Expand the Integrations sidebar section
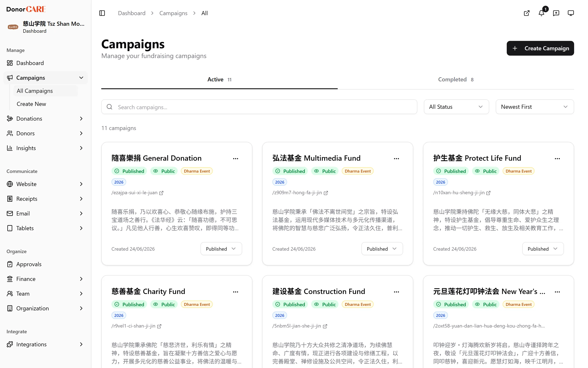Viewport: 588px width, 368px height. (81, 344)
